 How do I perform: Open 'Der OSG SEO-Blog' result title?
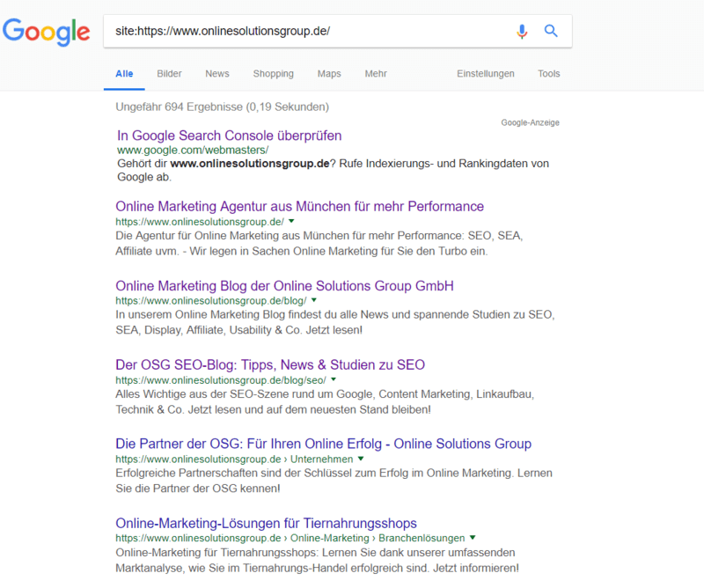point(270,364)
